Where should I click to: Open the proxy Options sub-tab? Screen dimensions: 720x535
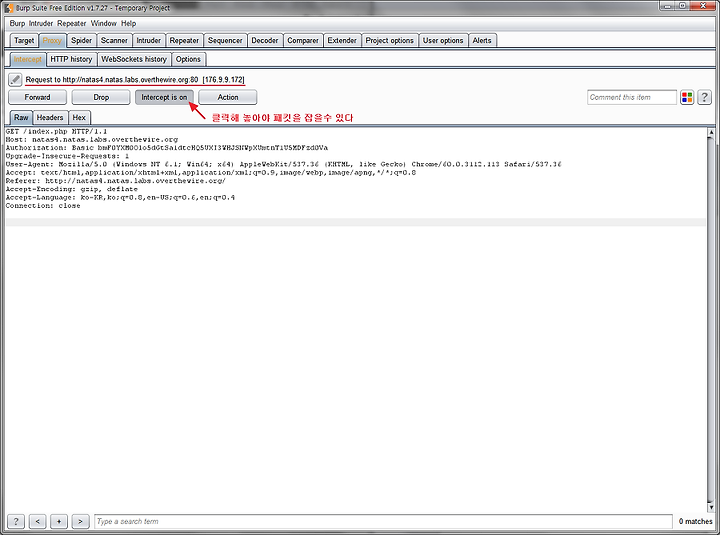click(x=188, y=59)
